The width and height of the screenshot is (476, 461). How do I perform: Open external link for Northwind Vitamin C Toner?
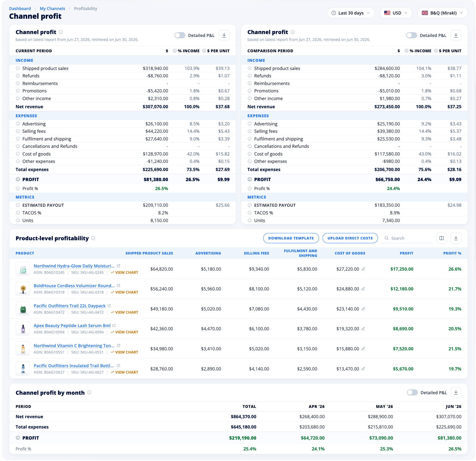click(119, 346)
